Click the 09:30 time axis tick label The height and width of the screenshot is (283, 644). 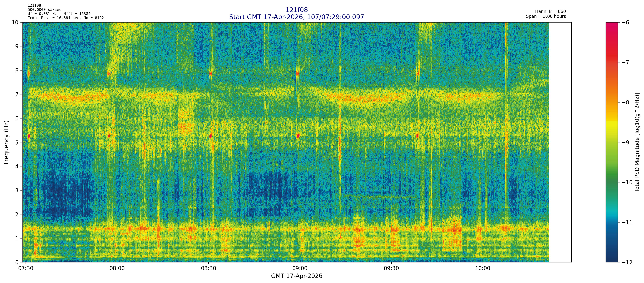tap(391, 269)
